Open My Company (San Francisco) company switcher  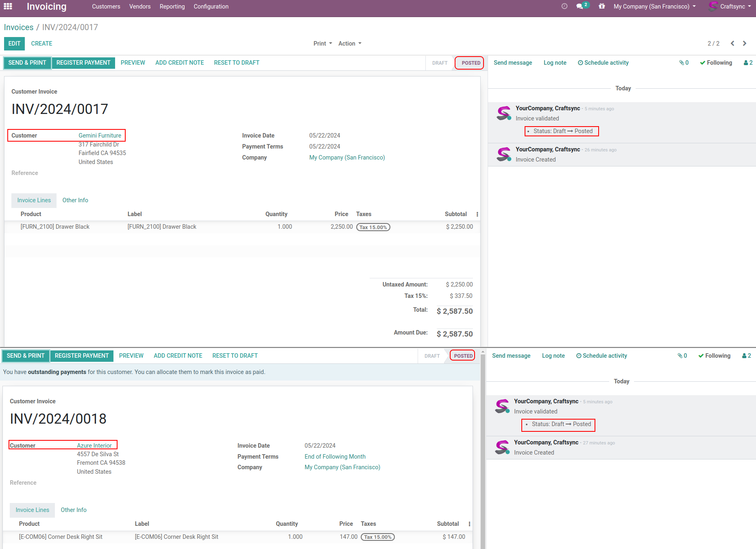pyautogui.click(x=654, y=7)
